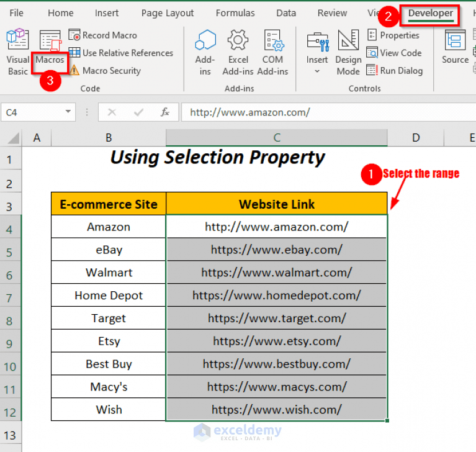
Task: Open the Add-ins button
Action: [x=205, y=52]
